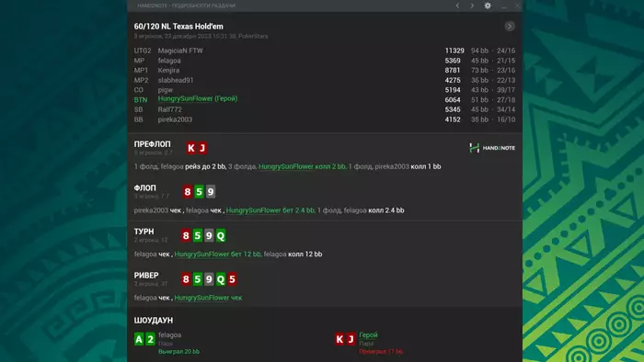Click the РИВЕР section heading
The height and width of the screenshot is (362, 644).
pos(146,275)
